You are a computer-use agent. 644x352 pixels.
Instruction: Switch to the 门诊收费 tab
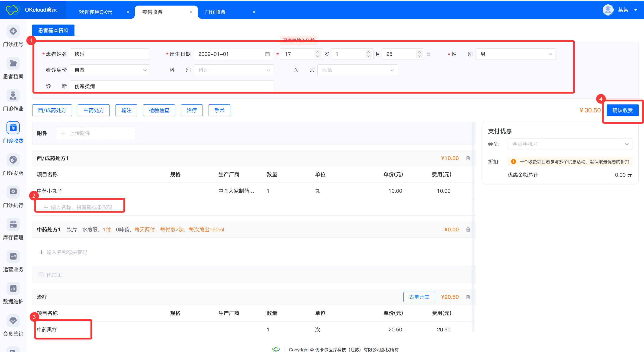[x=215, y=12]
